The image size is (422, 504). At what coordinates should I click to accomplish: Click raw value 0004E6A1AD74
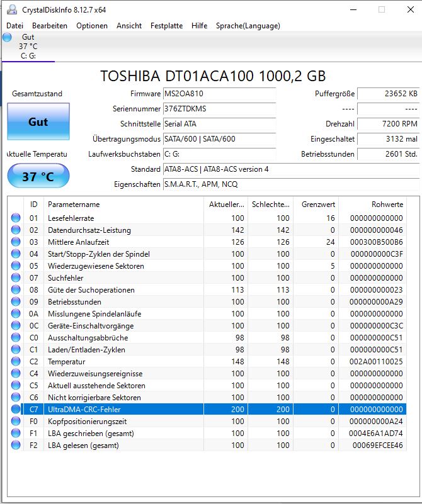pyautogui.click(x=375, y=434)
